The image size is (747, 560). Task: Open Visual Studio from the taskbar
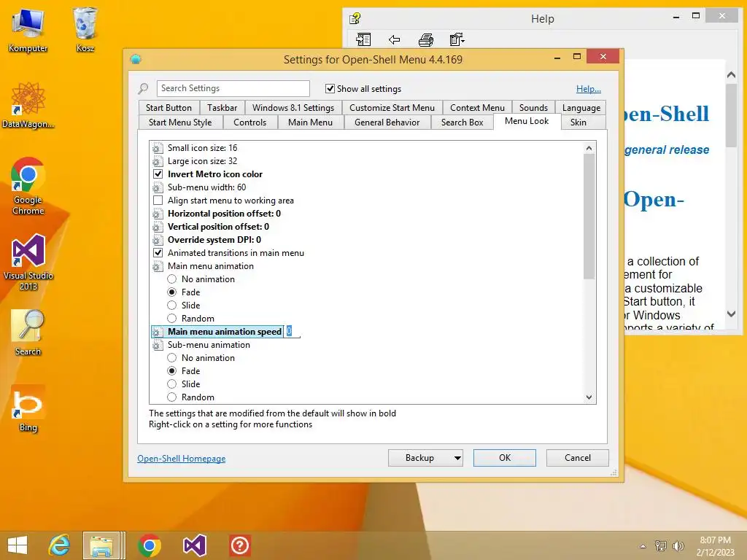194,545
